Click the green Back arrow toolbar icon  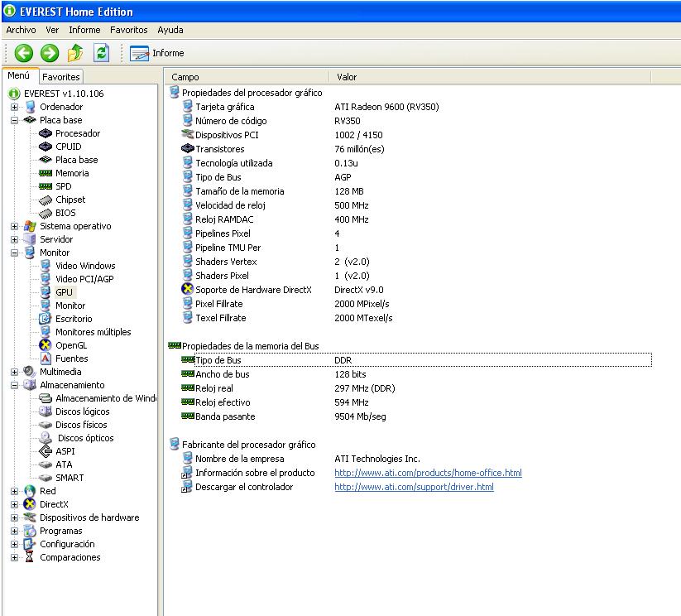[23, 53]
